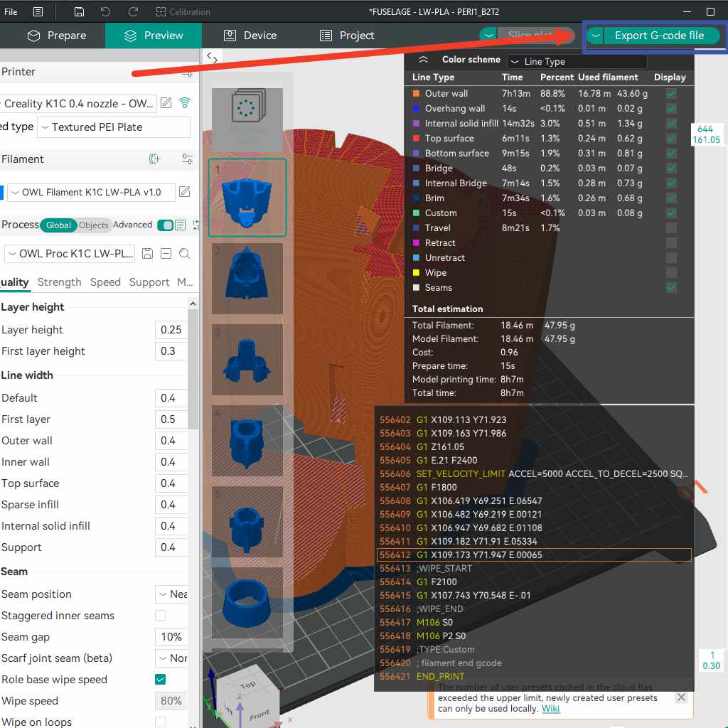Screen dimensions: 728x728
Task: Edit the OWL Filament preset
Action: (x=184, y=192)
